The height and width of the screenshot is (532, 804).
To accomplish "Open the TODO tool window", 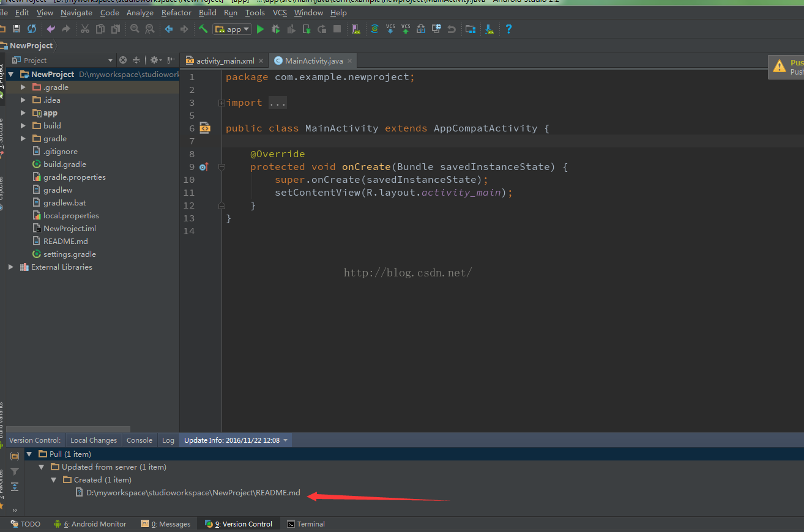I will 25,524.
